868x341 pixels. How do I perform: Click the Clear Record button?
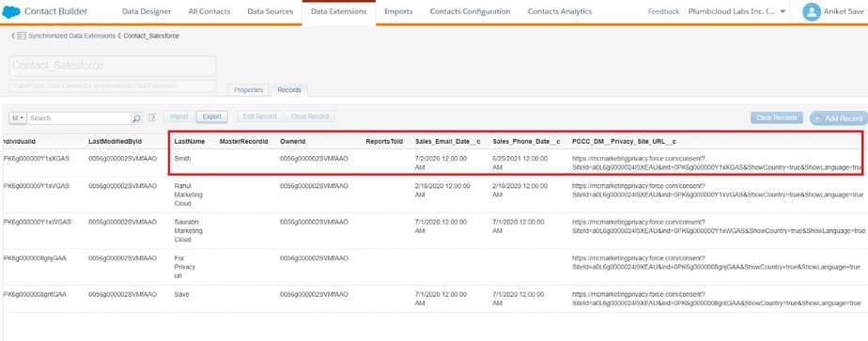310,116
